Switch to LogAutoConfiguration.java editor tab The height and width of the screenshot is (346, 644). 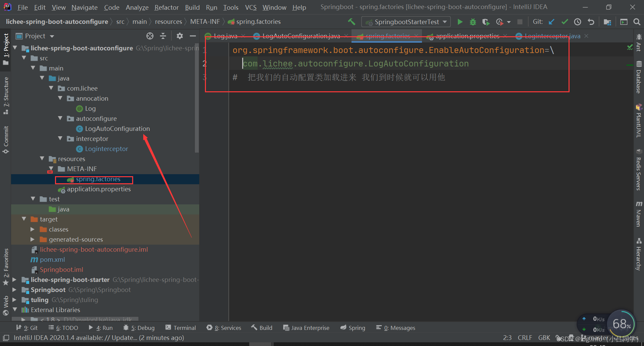pos(301,36)
